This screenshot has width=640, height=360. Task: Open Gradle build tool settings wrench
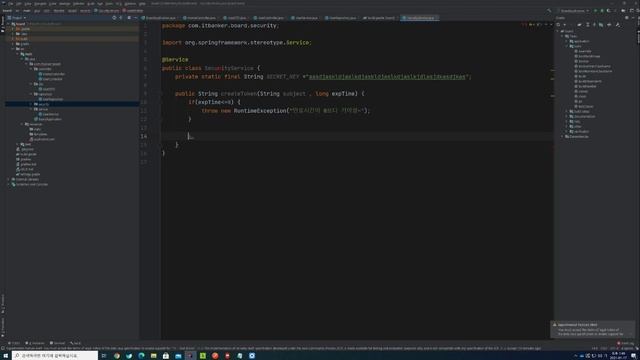pos(618,24)
